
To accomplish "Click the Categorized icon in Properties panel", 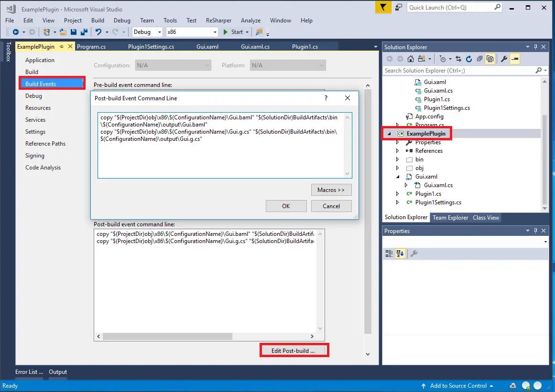I will pyautogui.click(x=389, y=254).
